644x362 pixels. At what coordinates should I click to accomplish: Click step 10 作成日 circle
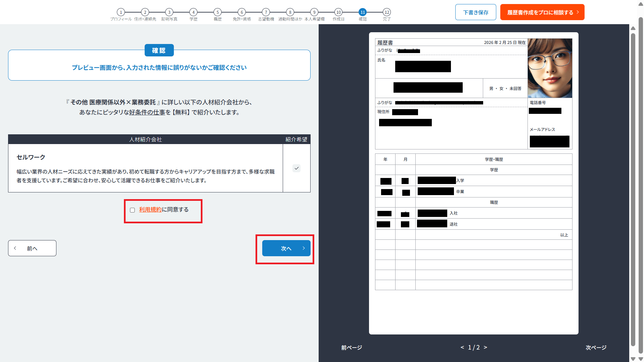[338, 12]
